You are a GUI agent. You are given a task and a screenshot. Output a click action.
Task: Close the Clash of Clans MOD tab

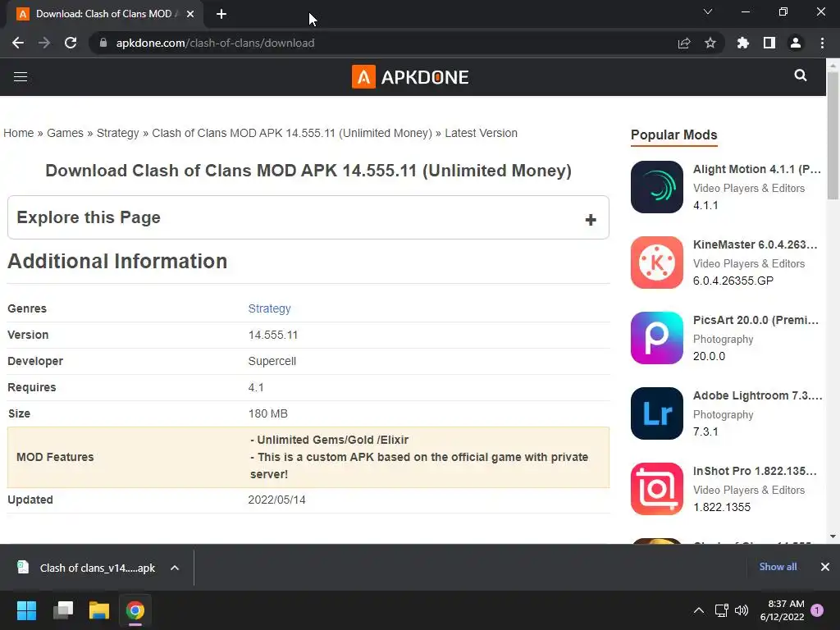190,14
